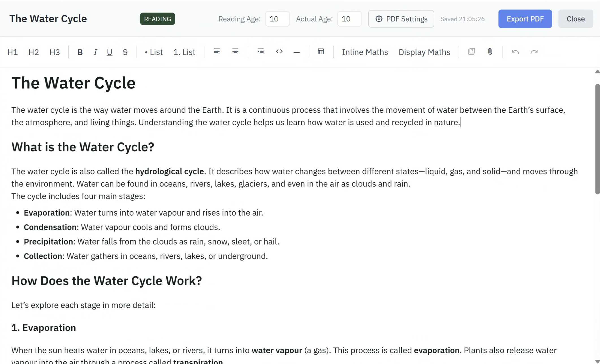Create a numbered list
This screenshot has width=600, height=364.
[184, 52]
